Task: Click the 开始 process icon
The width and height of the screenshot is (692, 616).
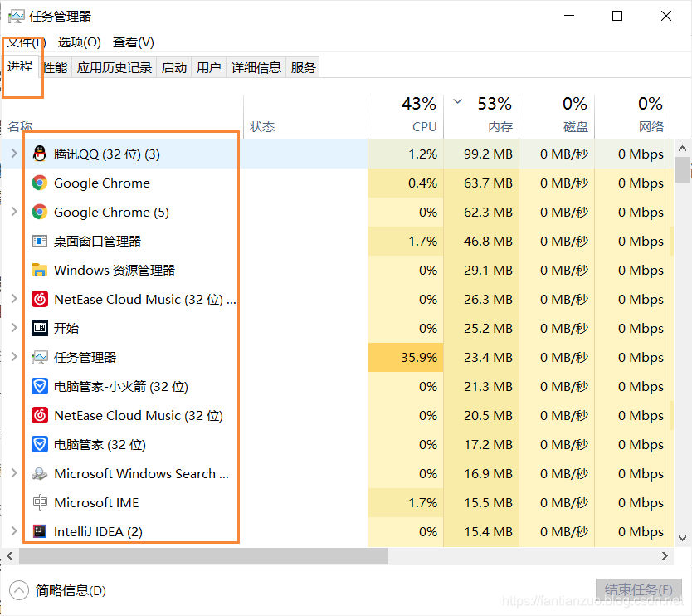Action: tap(40, 328)
